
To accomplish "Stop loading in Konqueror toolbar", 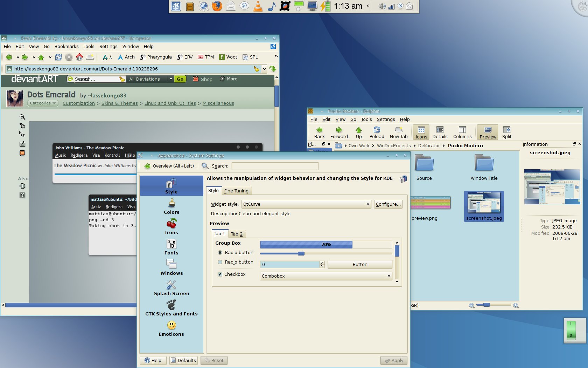I will coord(69,57).
